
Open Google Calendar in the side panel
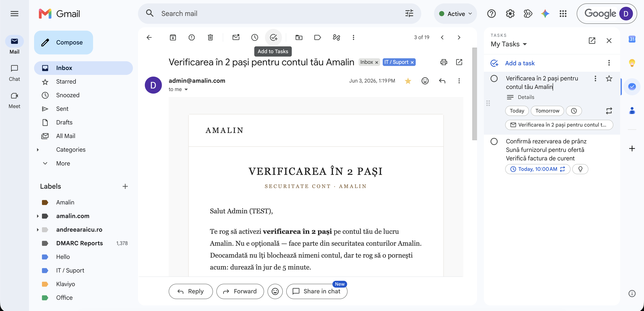tap(632, 39)
